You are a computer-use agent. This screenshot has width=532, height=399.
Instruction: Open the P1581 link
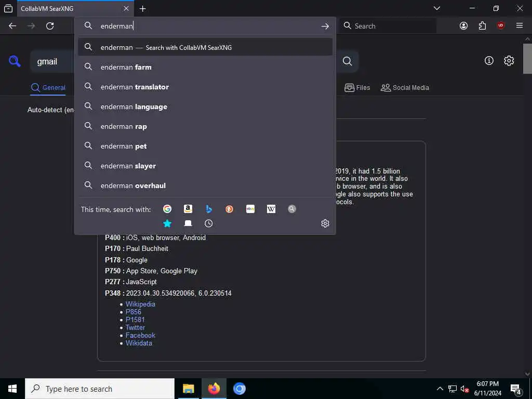click(135, 320)
